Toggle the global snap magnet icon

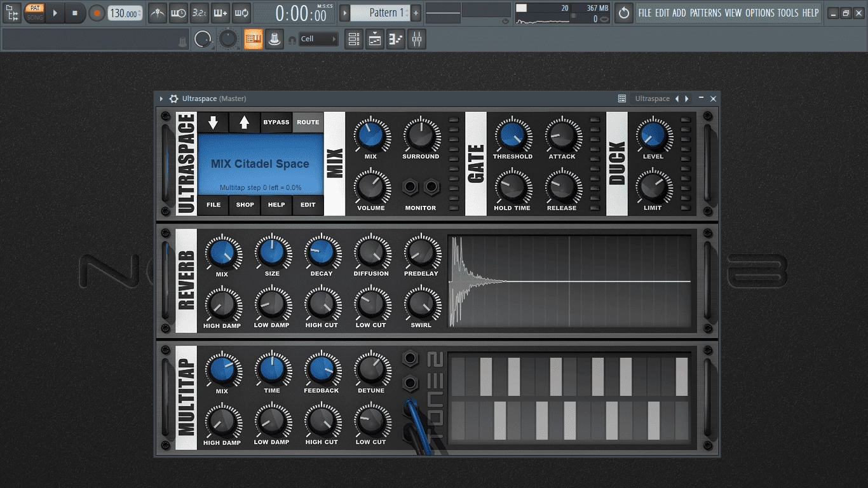pyautogui.click(x=292, y=40)
